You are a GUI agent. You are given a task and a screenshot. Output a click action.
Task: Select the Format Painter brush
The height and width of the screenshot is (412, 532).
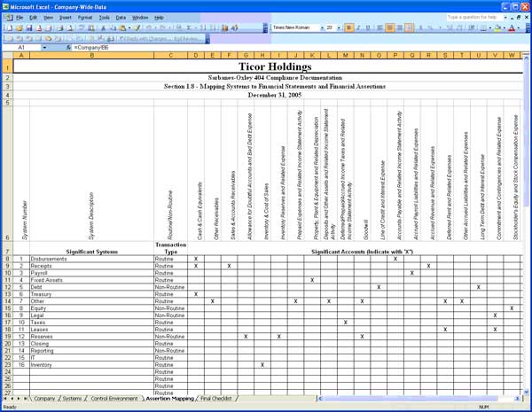[137, 27]
